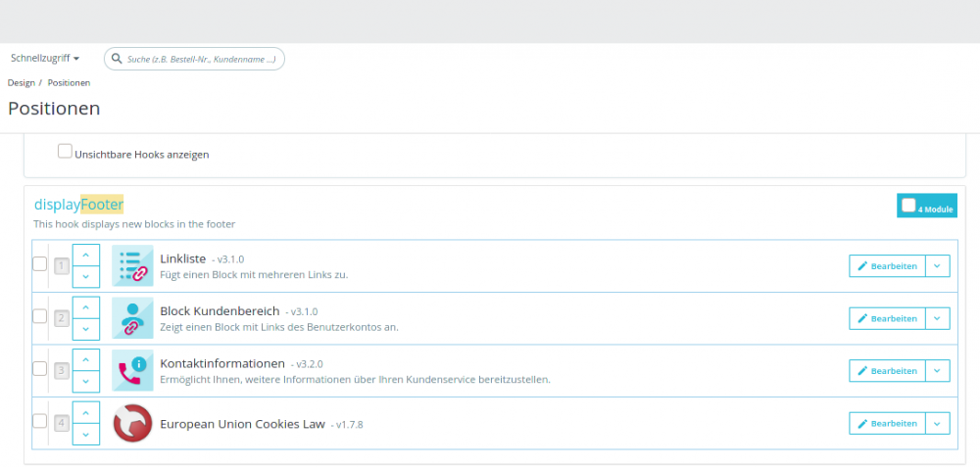
Task: Move European Union Cookies Law down
Action: click(86, 434)
